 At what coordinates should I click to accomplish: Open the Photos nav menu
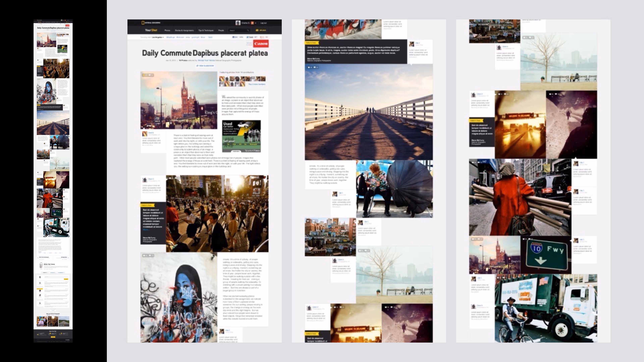(167, 31)
